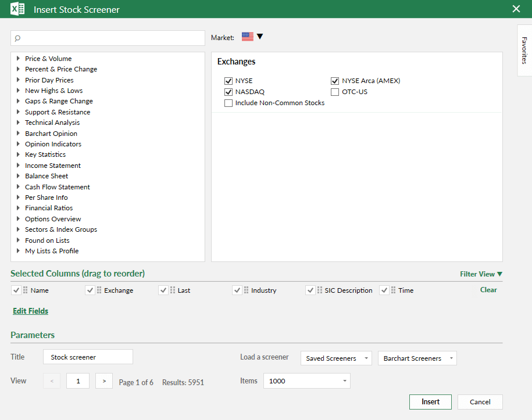Click the drag handle beside SIC Description
532x420 pixels.
tap(319, 290)
